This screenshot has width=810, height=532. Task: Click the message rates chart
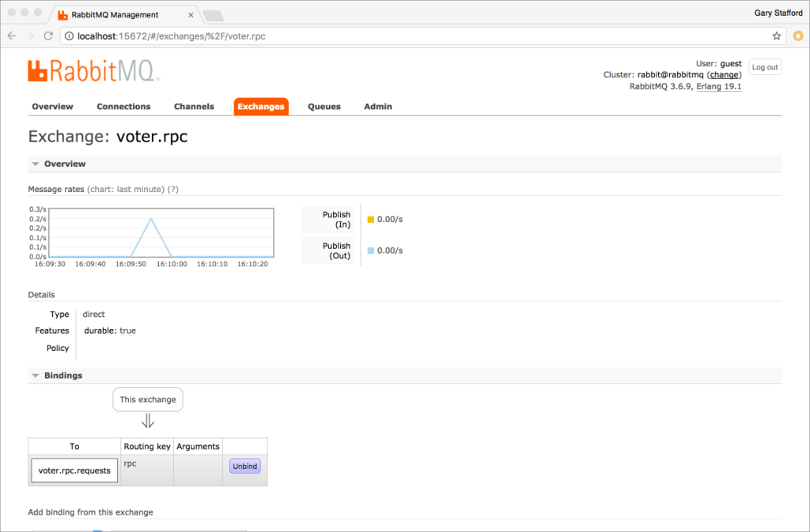(x=161, y=232)
